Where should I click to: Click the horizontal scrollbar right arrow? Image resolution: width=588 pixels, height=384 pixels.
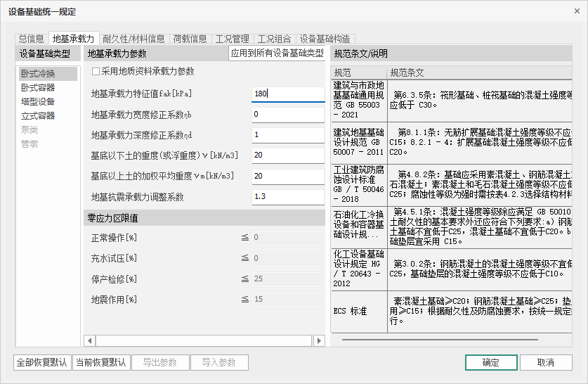319,341
